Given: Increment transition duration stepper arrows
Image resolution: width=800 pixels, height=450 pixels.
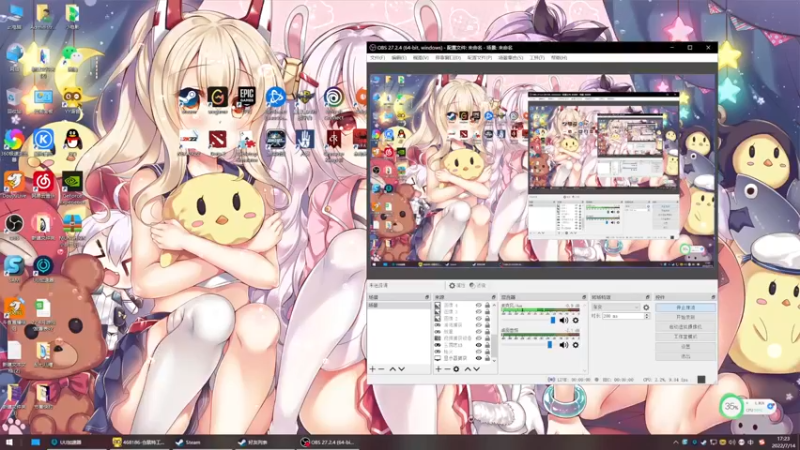Looking at the screenshot, I should pyautogui.click(x=646, y=316).
